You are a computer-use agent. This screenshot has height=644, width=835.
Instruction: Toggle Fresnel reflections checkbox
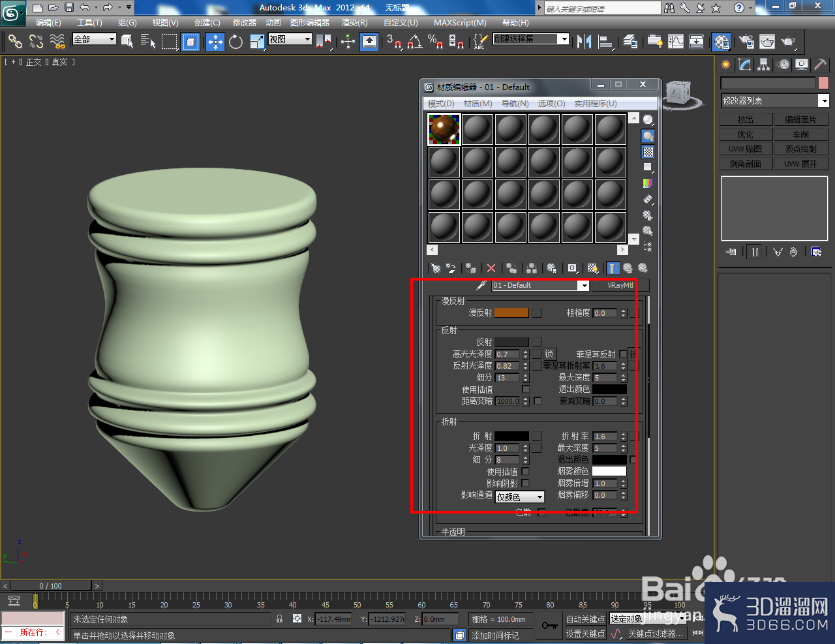(623, 354)
